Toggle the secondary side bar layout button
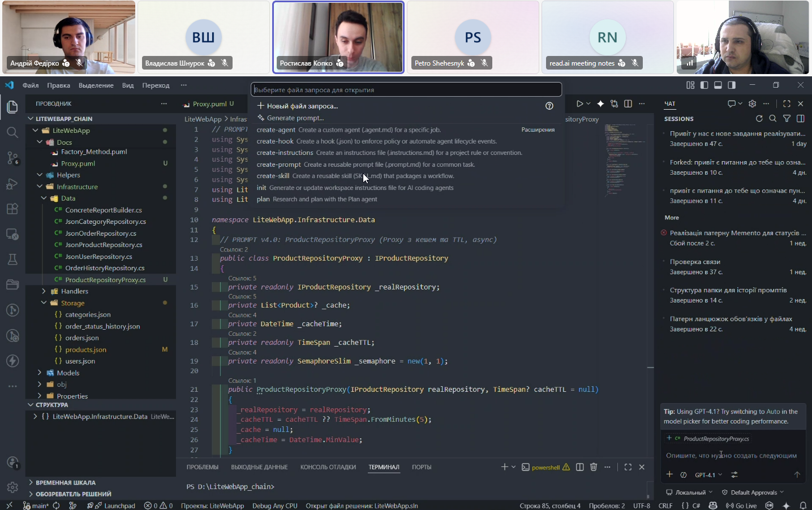The image size is (812, 510). (x=732, y=85)
